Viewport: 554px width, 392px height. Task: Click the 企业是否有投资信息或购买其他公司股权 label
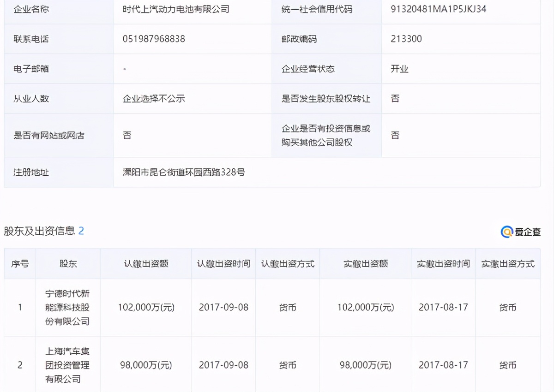tap(326, 136)
